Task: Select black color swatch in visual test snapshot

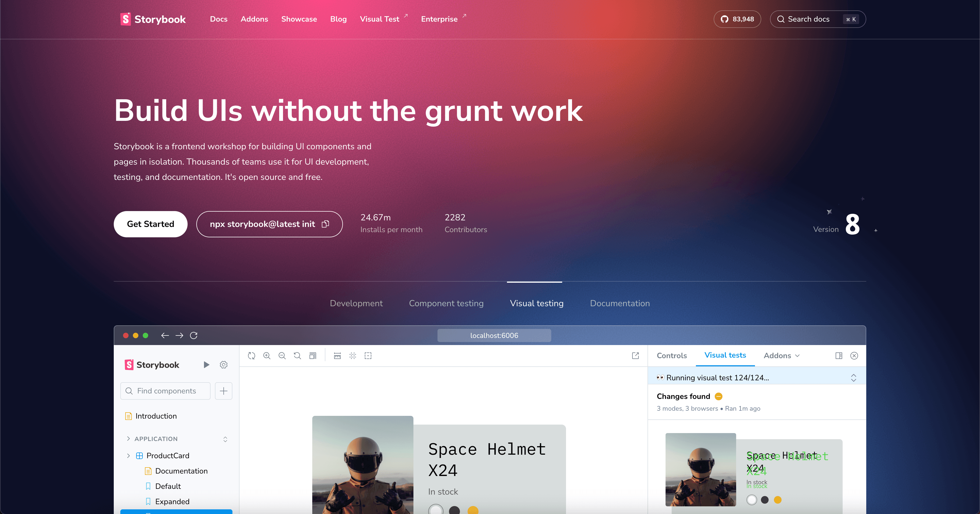Action: pyautogui.click(x=765, y=500)
